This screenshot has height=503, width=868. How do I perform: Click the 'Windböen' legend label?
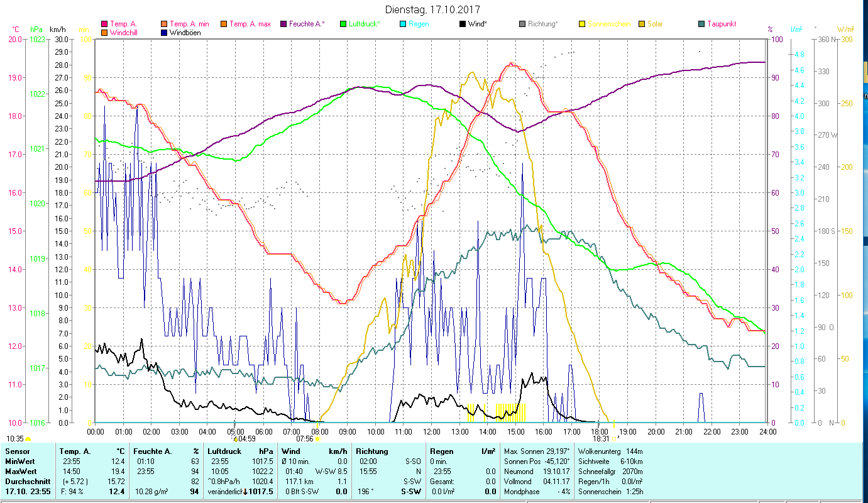tap(185, 33)
